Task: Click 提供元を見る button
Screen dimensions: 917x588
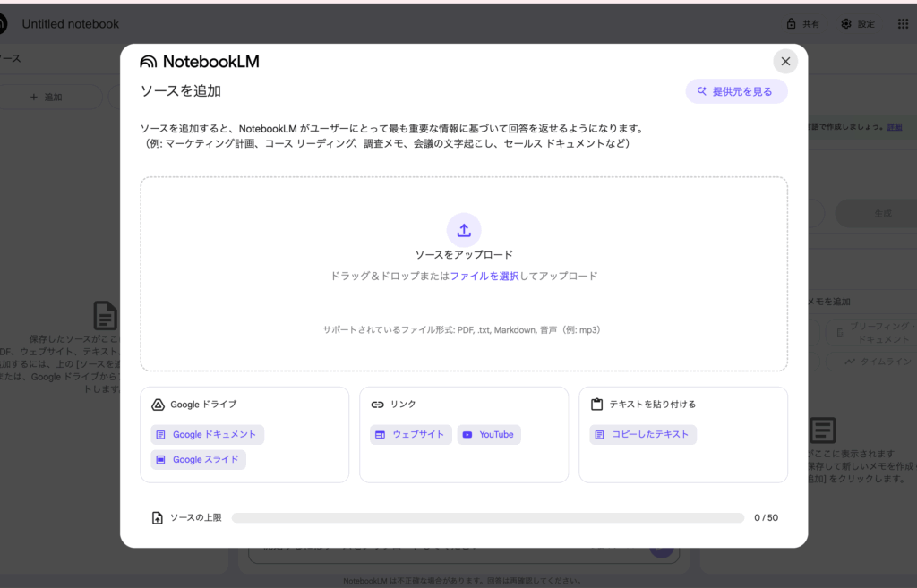Action: (x=736, y=91)
